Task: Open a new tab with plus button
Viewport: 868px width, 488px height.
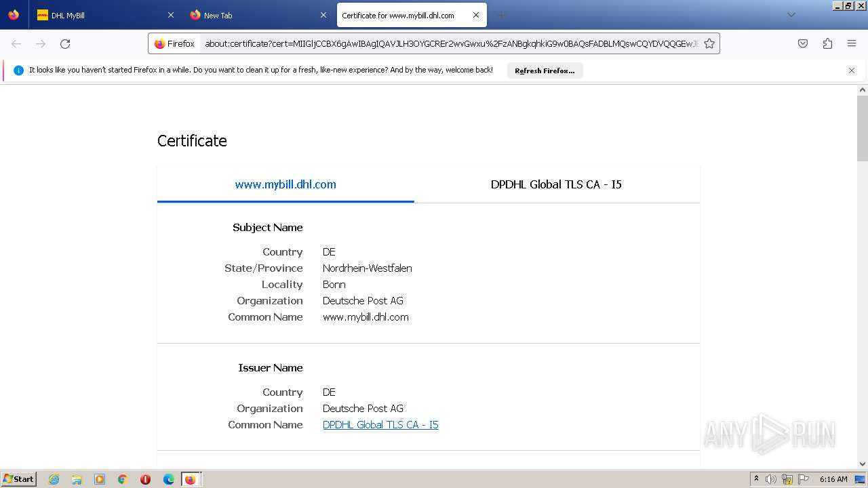Action: click(x=502, y=15)
